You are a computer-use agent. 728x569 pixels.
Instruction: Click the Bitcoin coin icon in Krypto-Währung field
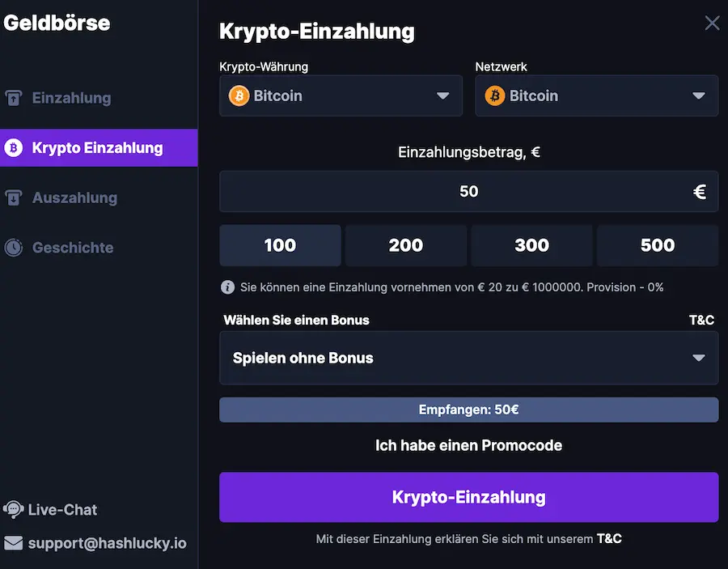pos(239,96)
